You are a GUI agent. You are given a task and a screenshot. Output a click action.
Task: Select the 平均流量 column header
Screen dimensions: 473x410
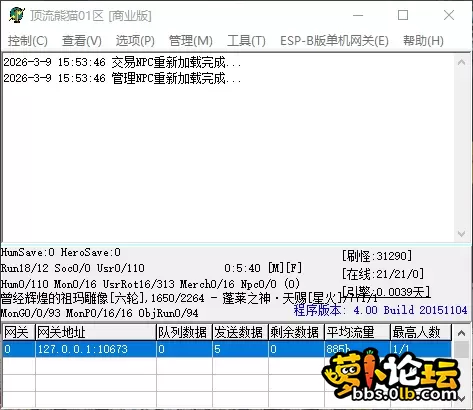tap(357, 332)
